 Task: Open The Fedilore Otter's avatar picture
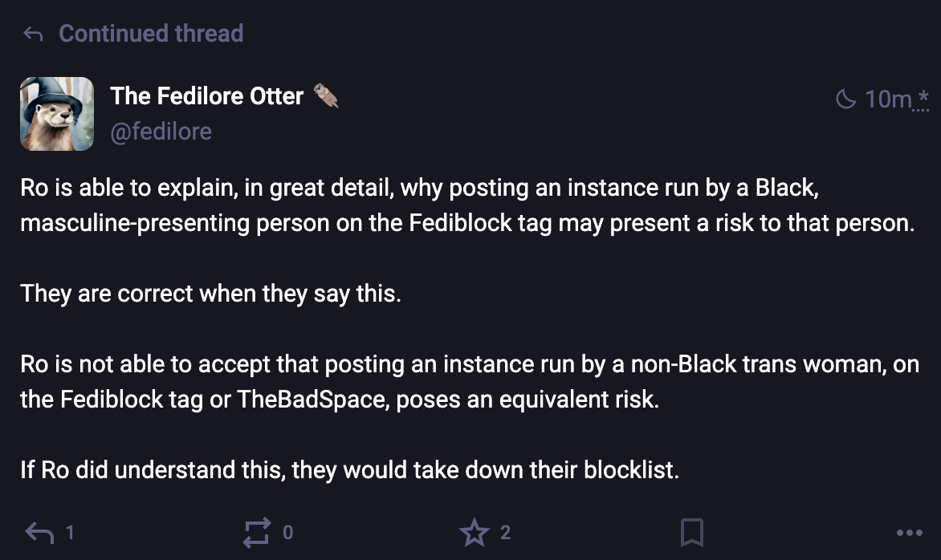[57, 114]
